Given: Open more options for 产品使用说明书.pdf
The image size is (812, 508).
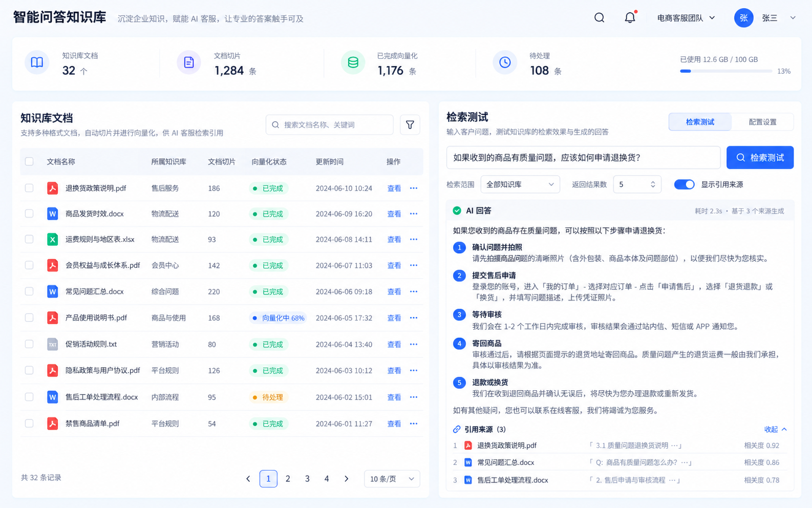Looking at the screenshot, I should [414, 318].
